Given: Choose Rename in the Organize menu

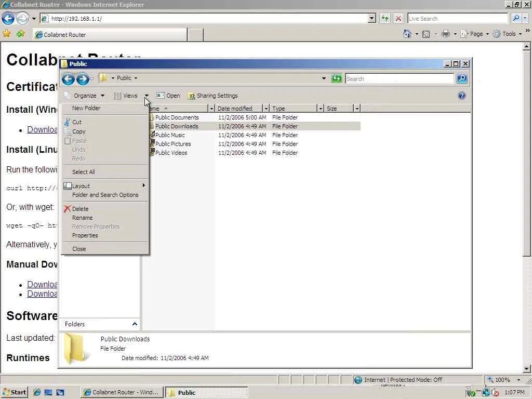Looking at the screenshot, I should coord(105,218).
